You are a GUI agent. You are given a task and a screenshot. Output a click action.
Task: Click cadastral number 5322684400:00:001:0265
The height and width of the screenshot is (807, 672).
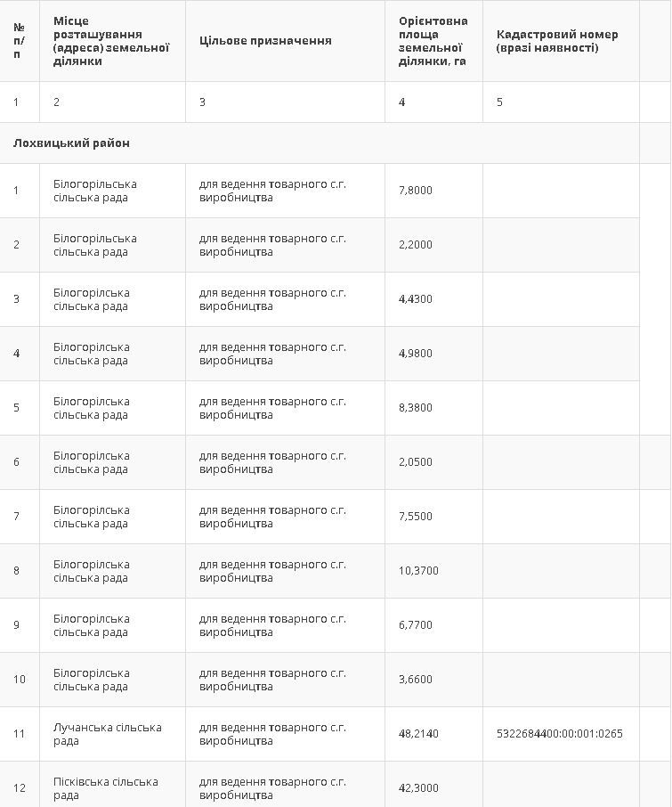tap(560, 734)
